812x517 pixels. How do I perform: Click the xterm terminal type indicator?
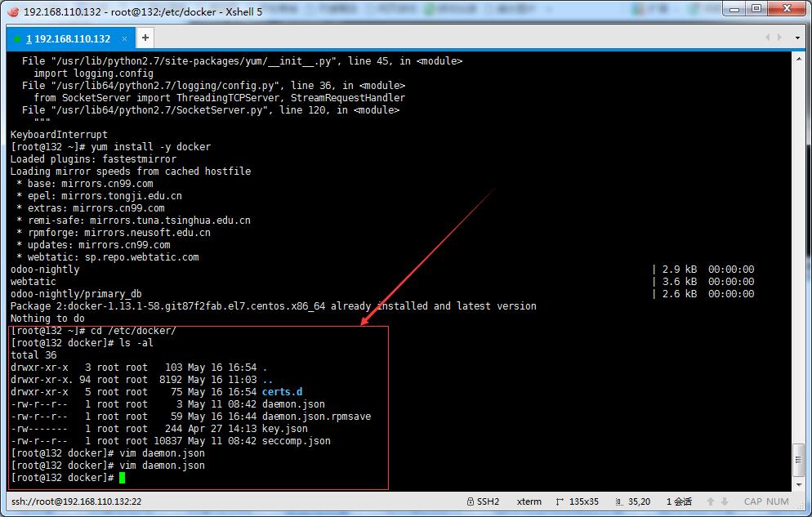coord(529,501)
